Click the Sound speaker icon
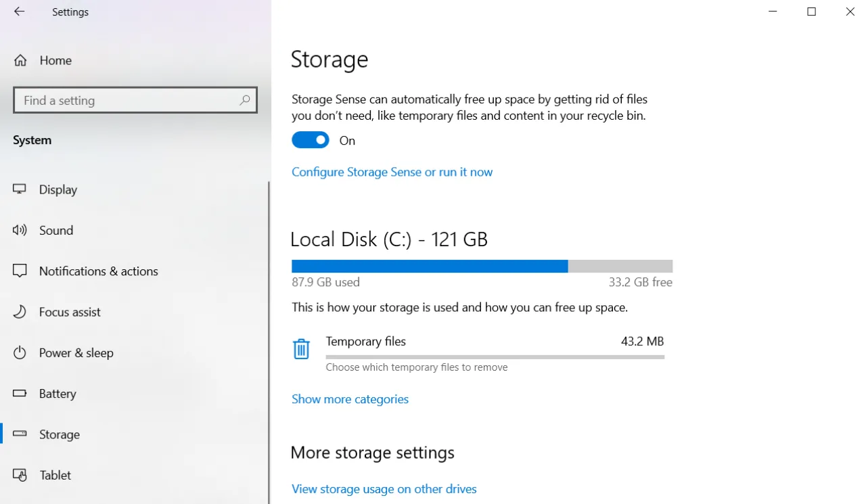866x504 pixels. pos(20,230)
